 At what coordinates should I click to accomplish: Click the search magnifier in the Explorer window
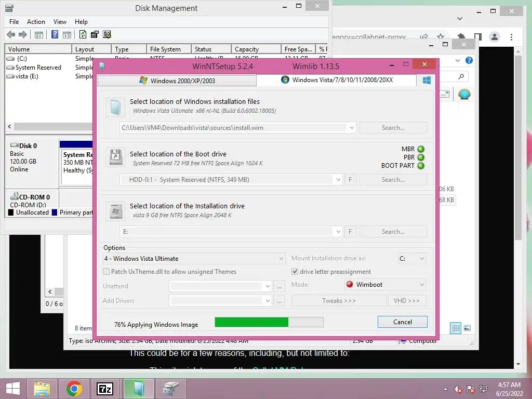tap(461, 77)
